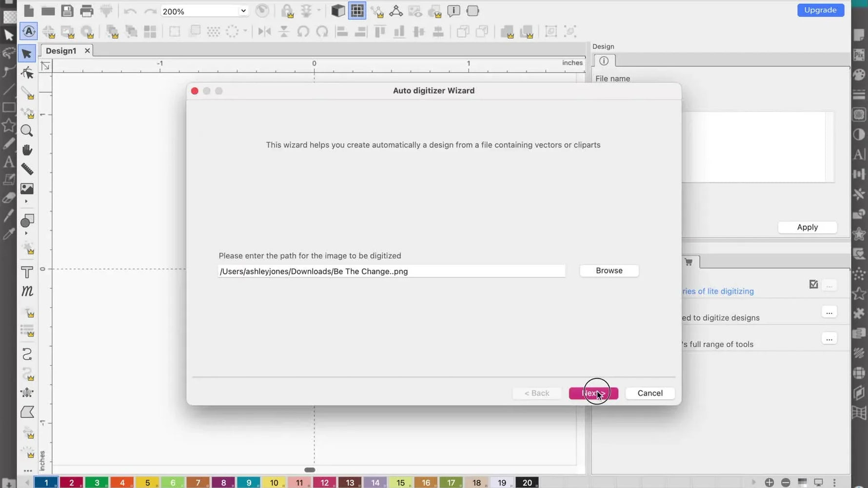Add a color with the plus icon

tap(769, 482)
